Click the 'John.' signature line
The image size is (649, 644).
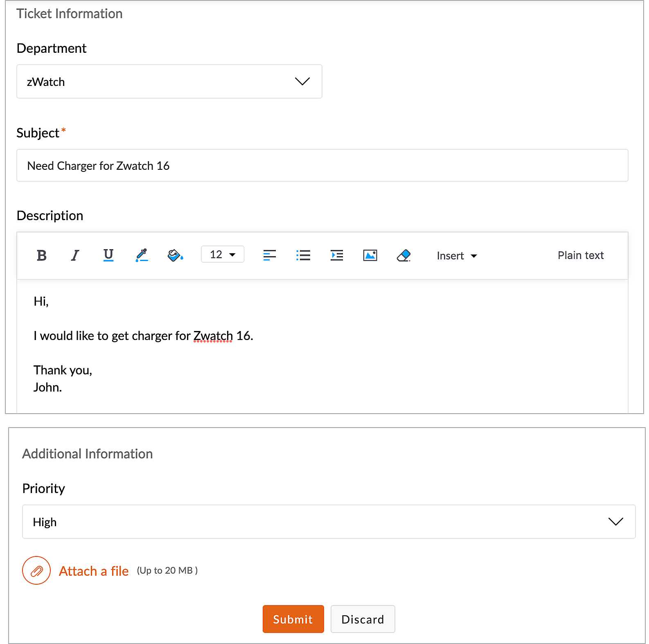tap(47, 387)
